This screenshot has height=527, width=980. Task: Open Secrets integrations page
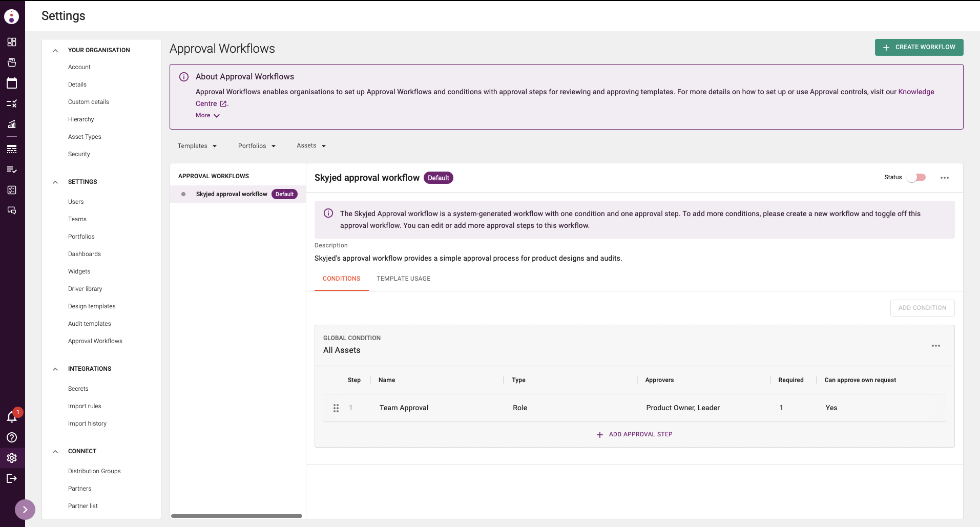point(78,389)
